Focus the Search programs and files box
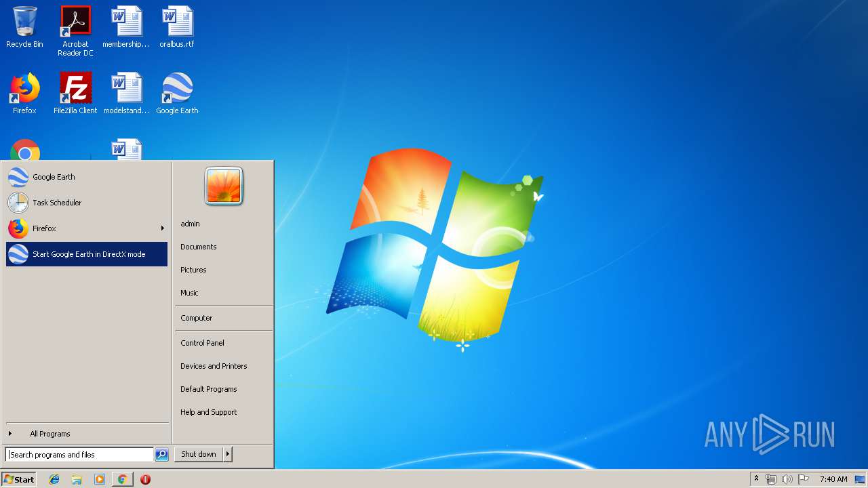This screenshot has height=488, width=868. 79,455
